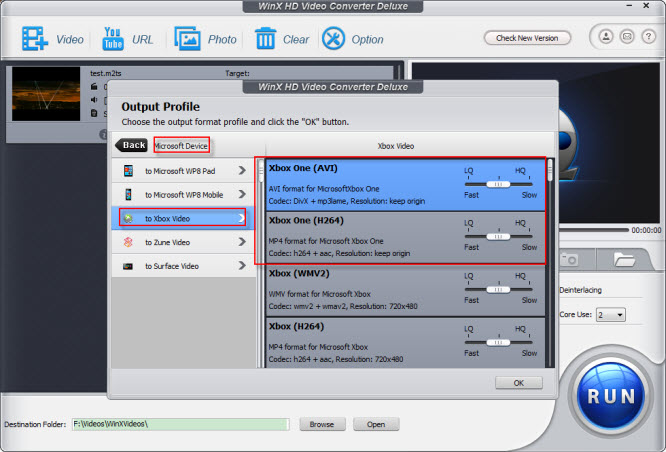Open the output folder icon tab
Screen dimensions: 666x452
point(624,259)
